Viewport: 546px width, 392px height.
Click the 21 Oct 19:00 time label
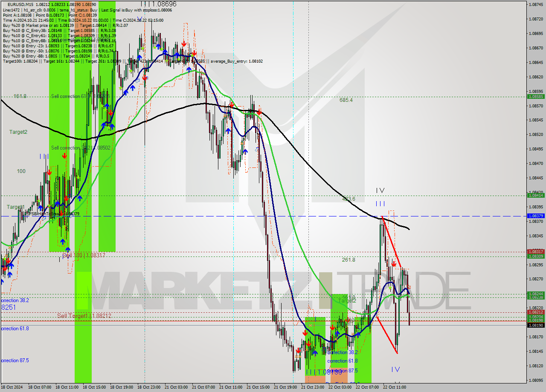(285, 387)
